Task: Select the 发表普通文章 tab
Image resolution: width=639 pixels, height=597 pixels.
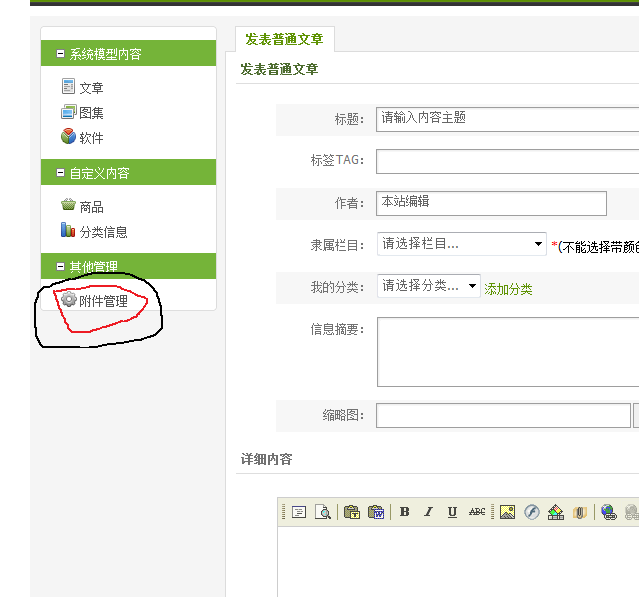Action: click(x=285, y=39)
